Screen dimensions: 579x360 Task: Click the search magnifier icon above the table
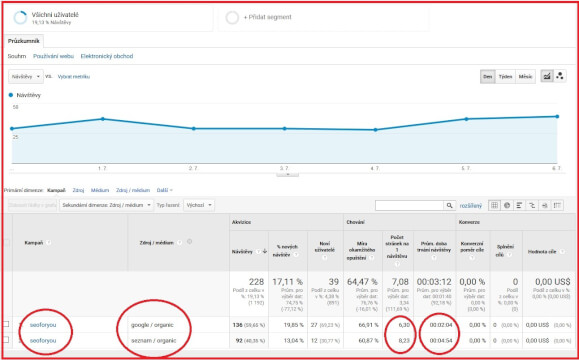pos(449,206)
